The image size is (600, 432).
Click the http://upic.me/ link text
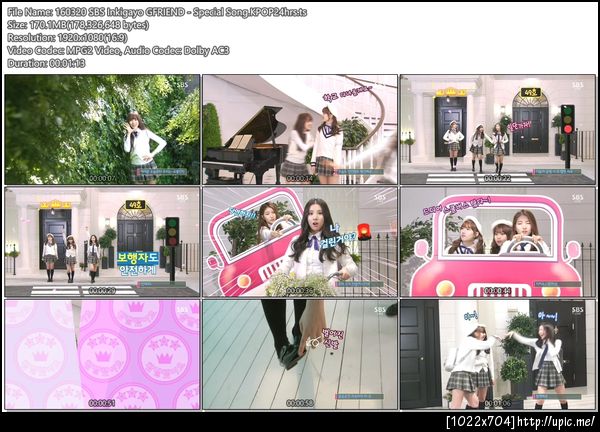click(x=556, y=421)
